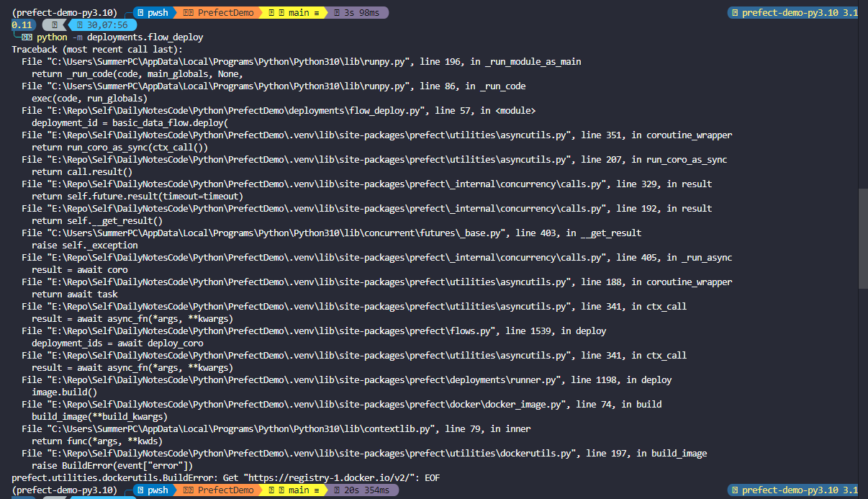Click the prefect-demo-py3.10 segment at the top right
The height and width of the screenshot is (499, 868).
click(792, 12)
